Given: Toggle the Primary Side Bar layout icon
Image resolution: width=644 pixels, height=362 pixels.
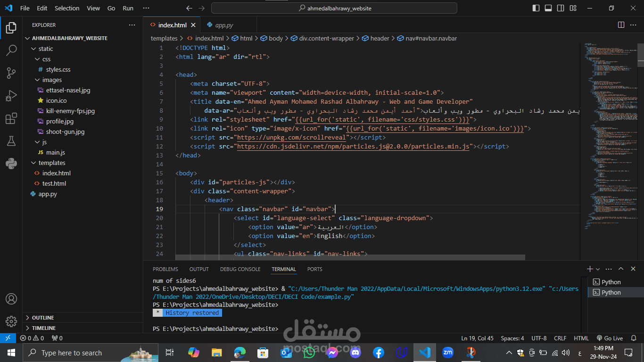Looking at the screenshot, I should [536, 8].
